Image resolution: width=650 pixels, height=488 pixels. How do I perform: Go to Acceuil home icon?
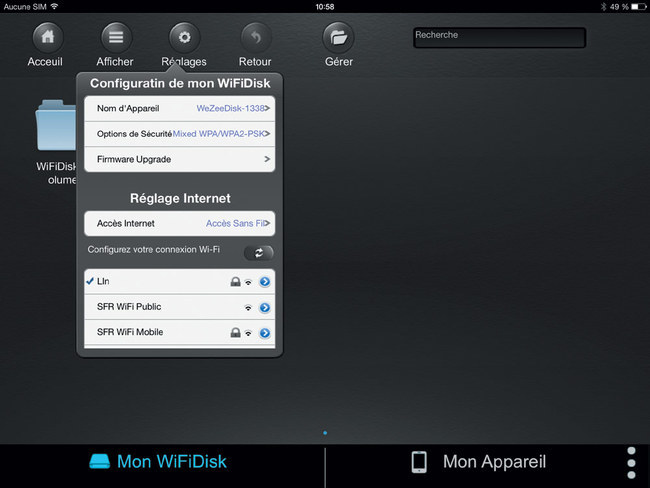(48, 37)
